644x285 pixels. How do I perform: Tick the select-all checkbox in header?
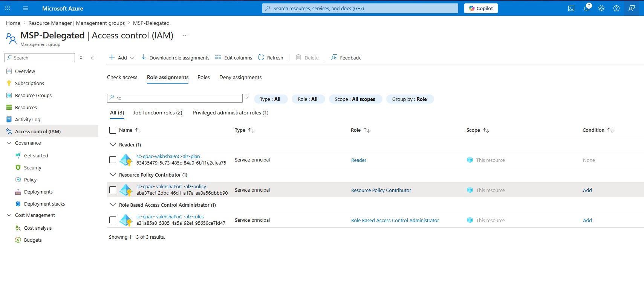[x=113, y=130]
